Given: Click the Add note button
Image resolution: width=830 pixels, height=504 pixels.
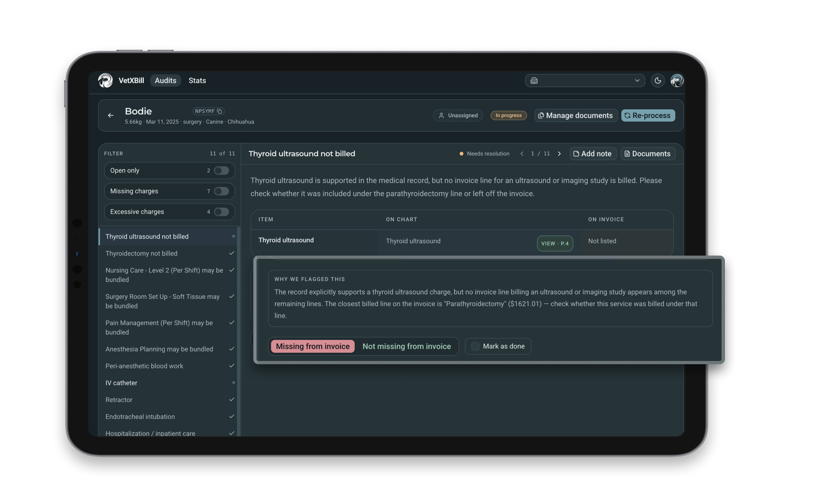Looking at the screenshot, I should 592,153.
